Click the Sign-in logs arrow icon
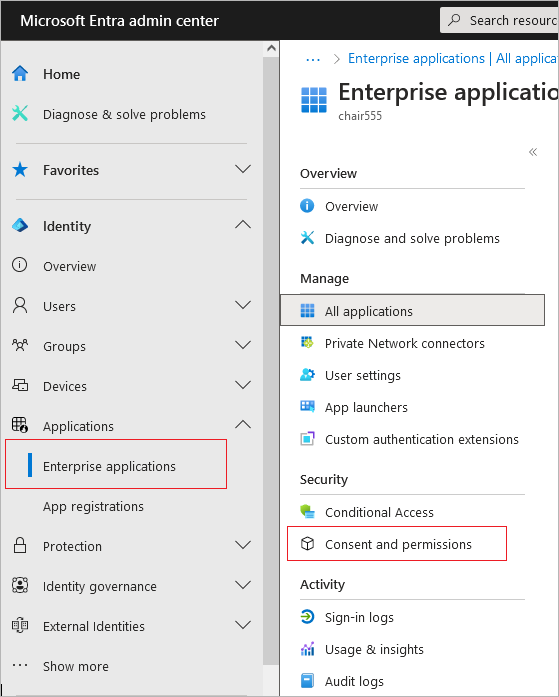Viewport: 559px width, 697px height. pyautogui.click(x=307, y=617)
